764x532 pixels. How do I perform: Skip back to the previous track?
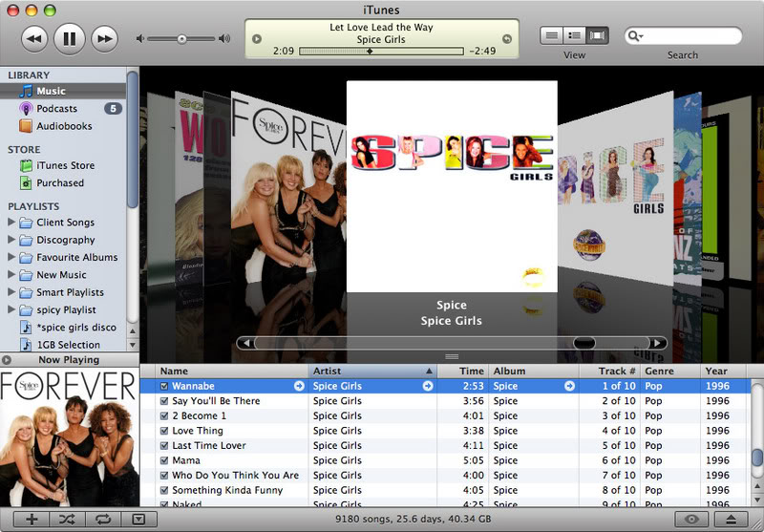34,38
